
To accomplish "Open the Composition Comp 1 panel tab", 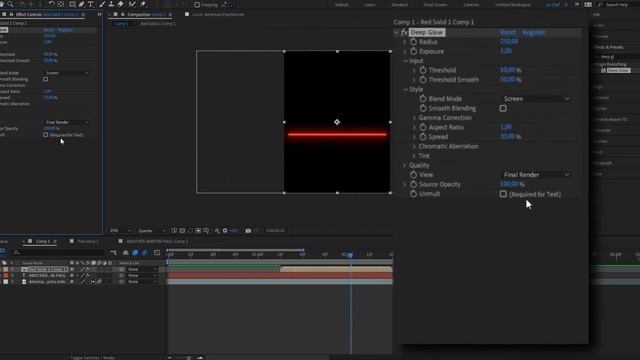I will point(146,14).
